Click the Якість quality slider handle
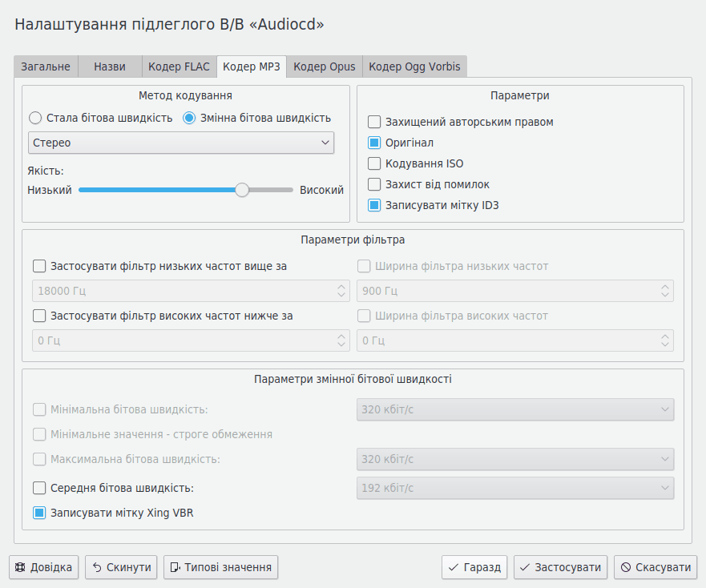Viewport: 706px width, 588px height. click(x=242, y=190)
